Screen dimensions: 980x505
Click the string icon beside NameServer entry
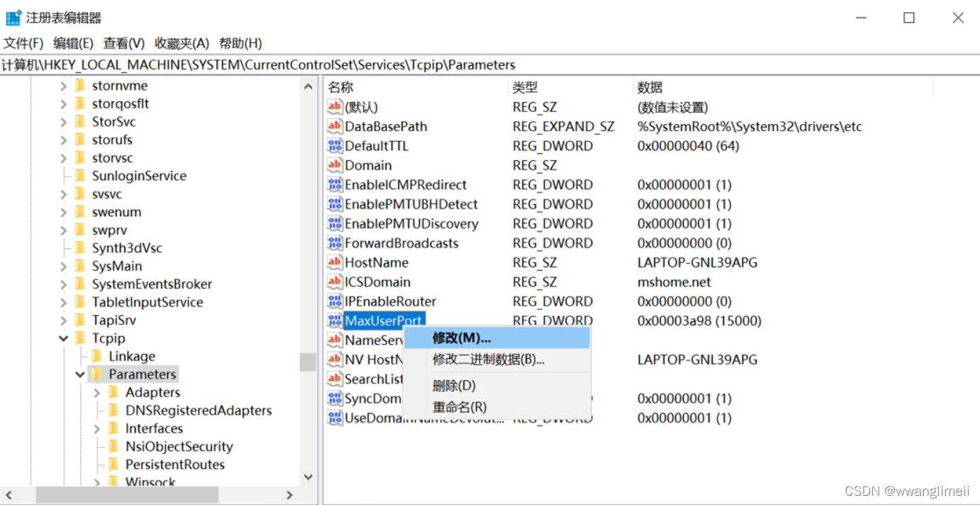[x=335, y=340]
